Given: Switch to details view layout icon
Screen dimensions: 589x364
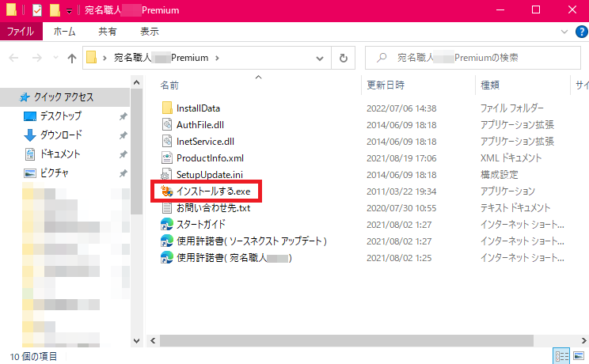Looking at the screenshot, I should [561, 356].
